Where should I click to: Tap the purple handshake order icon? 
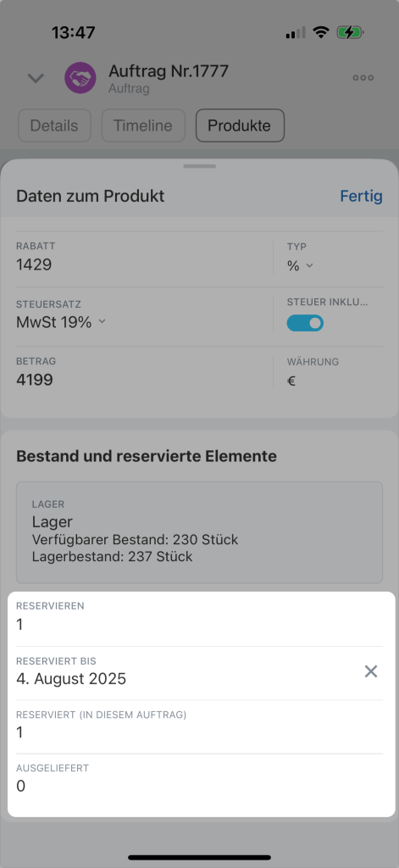(80, 77)
